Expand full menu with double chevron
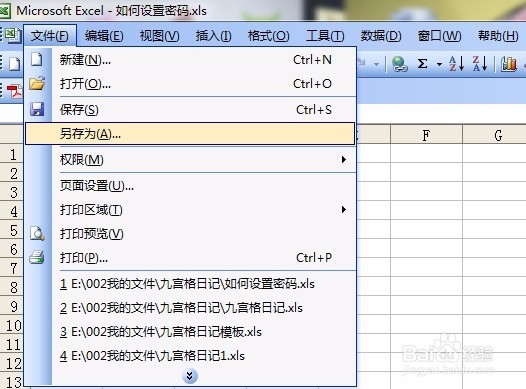Image resolution: width=526 pixels, height=389 pixels. tap(190, 376)
